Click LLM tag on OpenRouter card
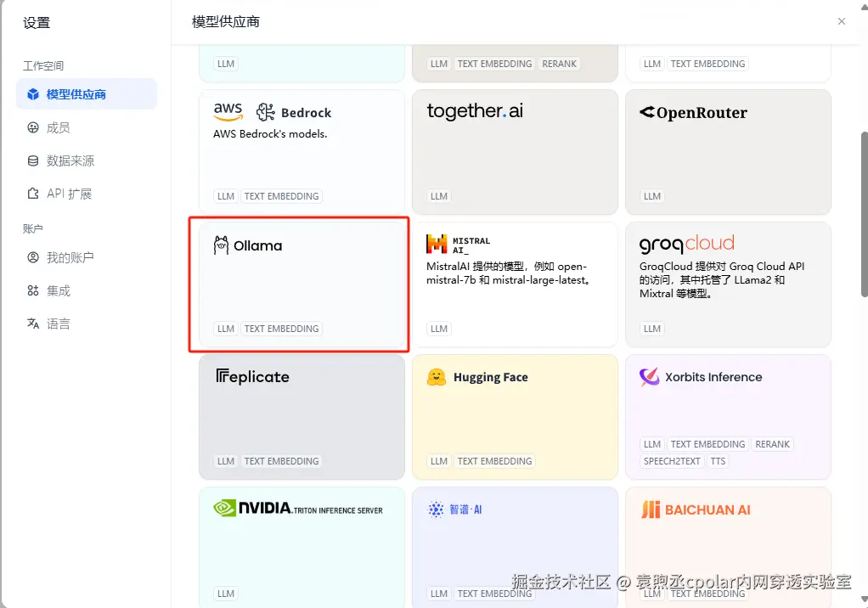Image resolution: width=868 pixels, height=608 pixels. click(652, 196)
